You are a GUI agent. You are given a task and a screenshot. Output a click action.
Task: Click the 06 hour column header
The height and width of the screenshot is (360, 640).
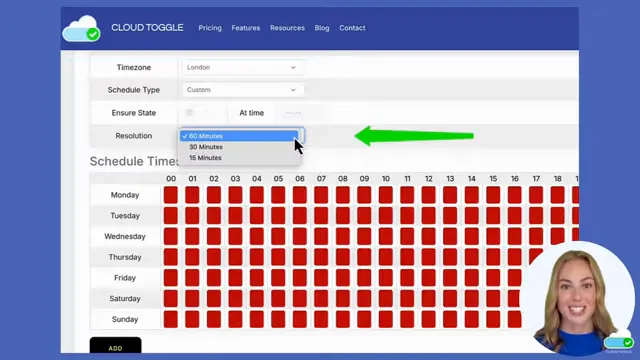click(x=300, y=179)
